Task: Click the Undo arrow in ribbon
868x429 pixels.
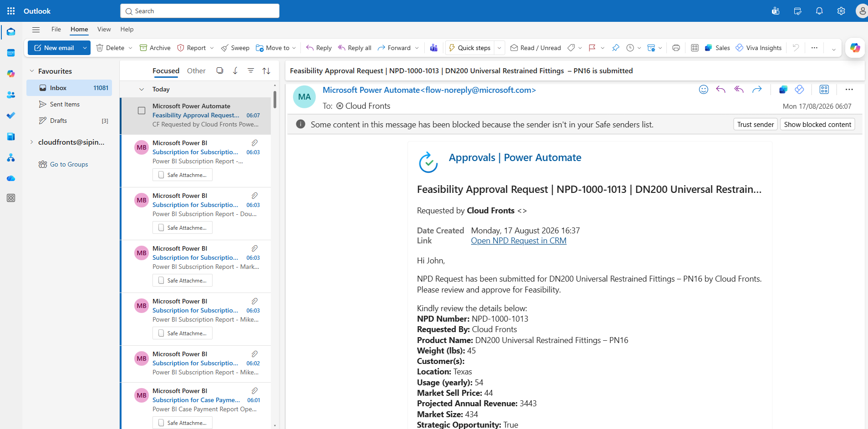Action: tap(796, 48)
